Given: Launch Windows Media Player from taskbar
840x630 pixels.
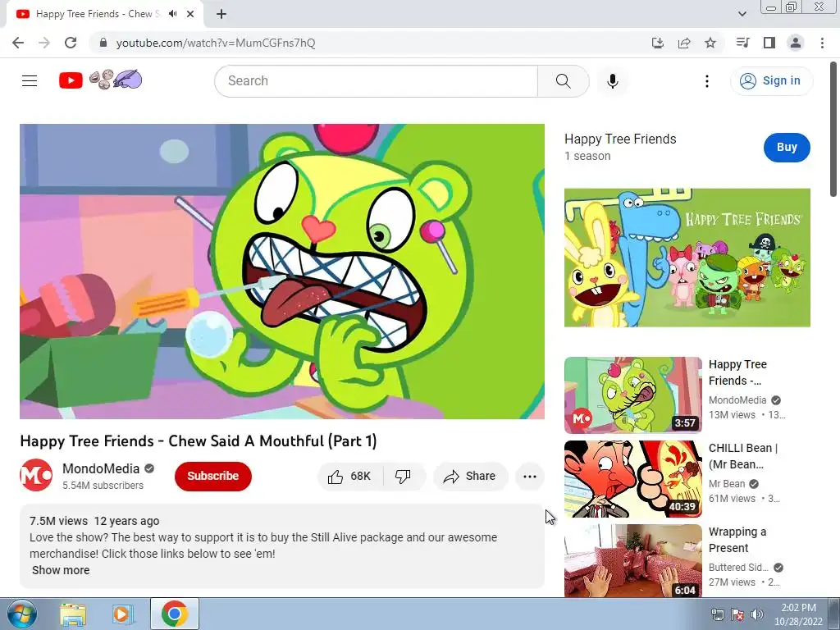Looking at the screenshot, I should pos(122,614).
